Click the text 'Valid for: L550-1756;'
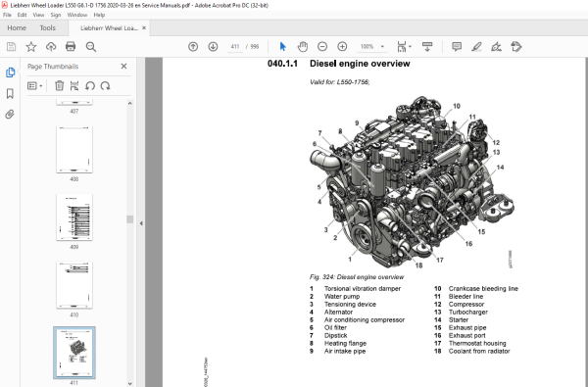 coord(339,82)
